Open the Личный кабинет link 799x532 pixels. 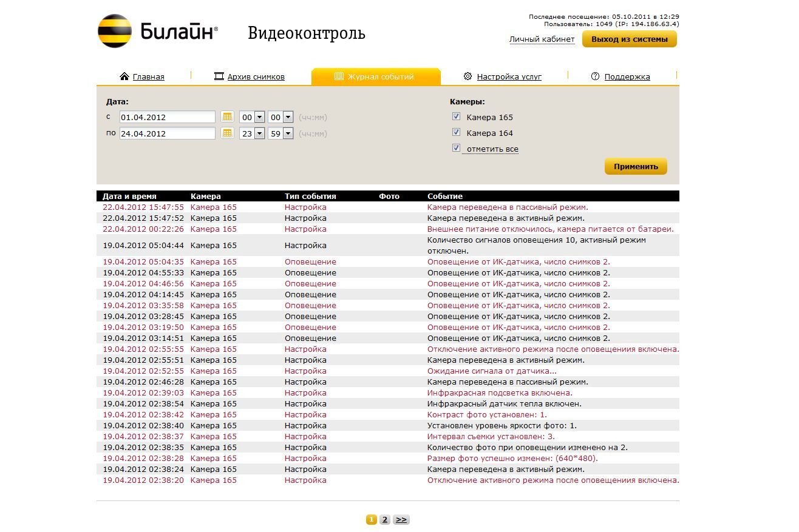point(542,39)
